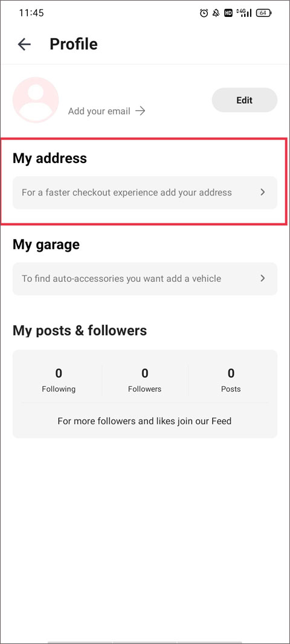Open the add a vehicle row

pyautogui.click(x=145, y=279)
